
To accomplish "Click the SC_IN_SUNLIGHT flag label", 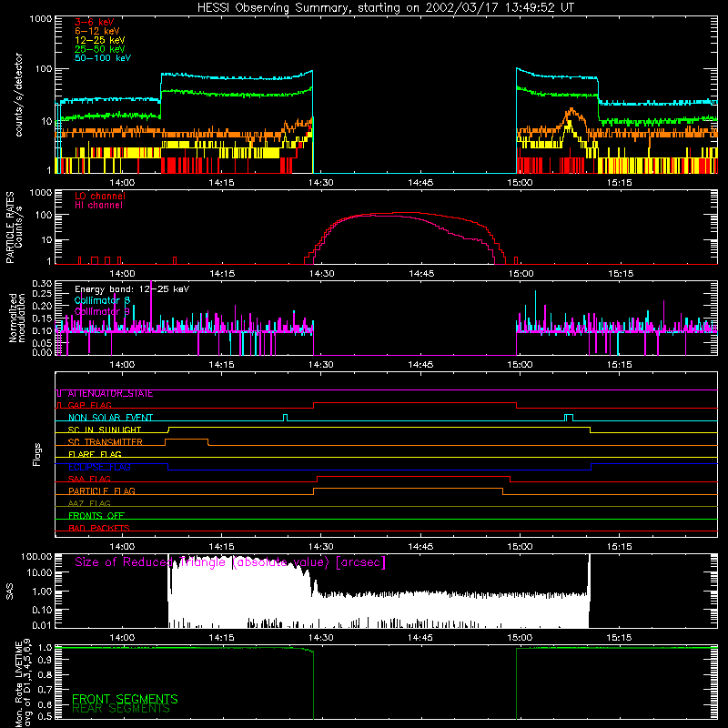I will (x=105, y=430).
